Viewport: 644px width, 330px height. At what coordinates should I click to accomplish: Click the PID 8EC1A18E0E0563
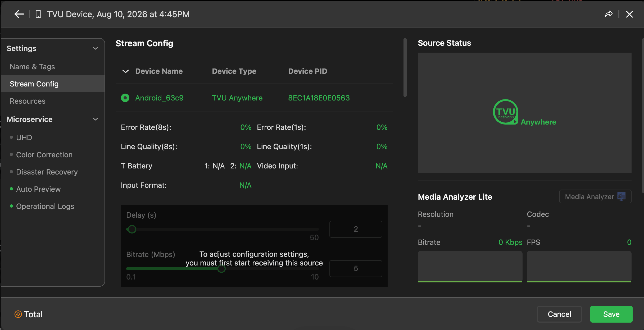(x=319, y=98)
